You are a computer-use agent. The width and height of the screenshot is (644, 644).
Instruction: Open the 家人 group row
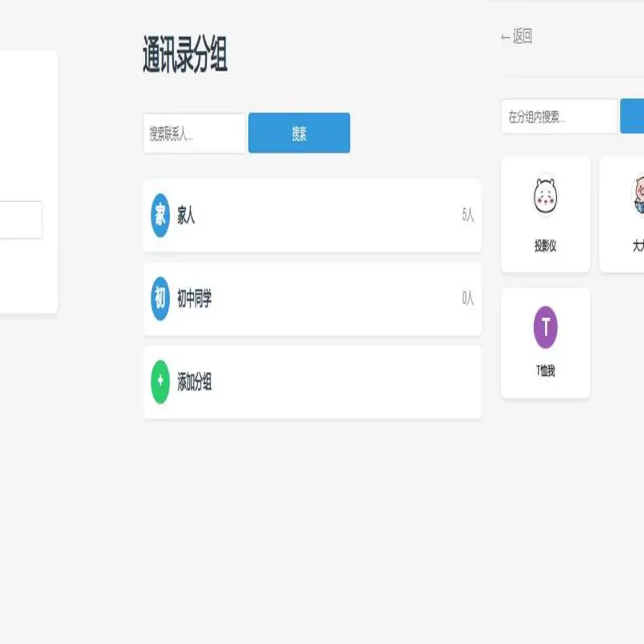(312, 216)
